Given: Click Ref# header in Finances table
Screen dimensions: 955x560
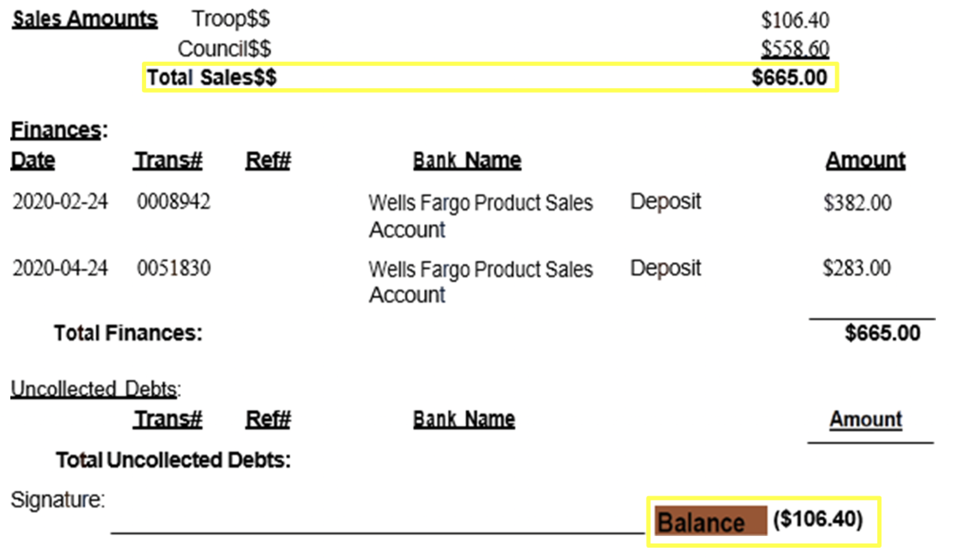Looking at the screenshot, I should coord(268,161).
